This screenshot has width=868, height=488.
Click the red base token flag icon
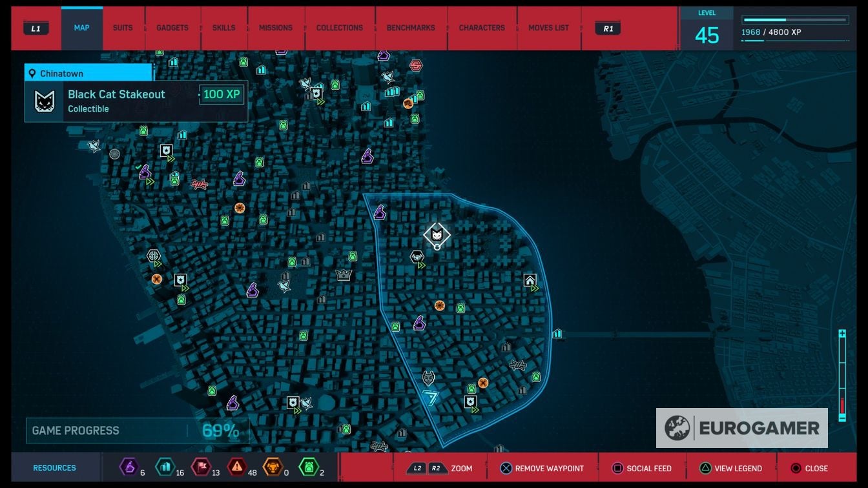click(x=201, y=467)
